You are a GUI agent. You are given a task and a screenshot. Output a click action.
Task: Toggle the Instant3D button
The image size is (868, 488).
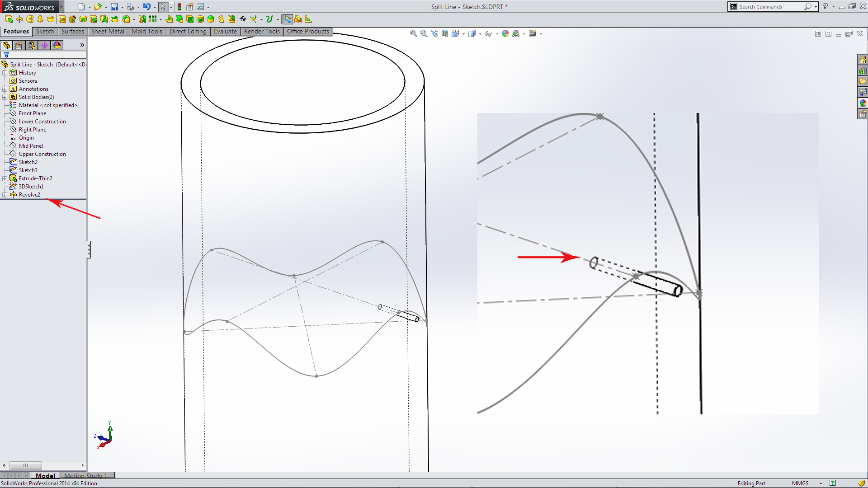(x=288, y=19)
